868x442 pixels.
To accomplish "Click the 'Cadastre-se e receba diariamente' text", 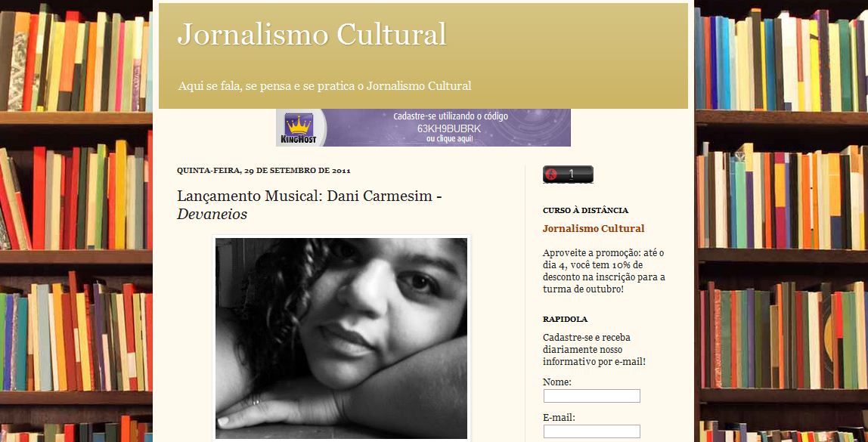I will tap(594, 350).
